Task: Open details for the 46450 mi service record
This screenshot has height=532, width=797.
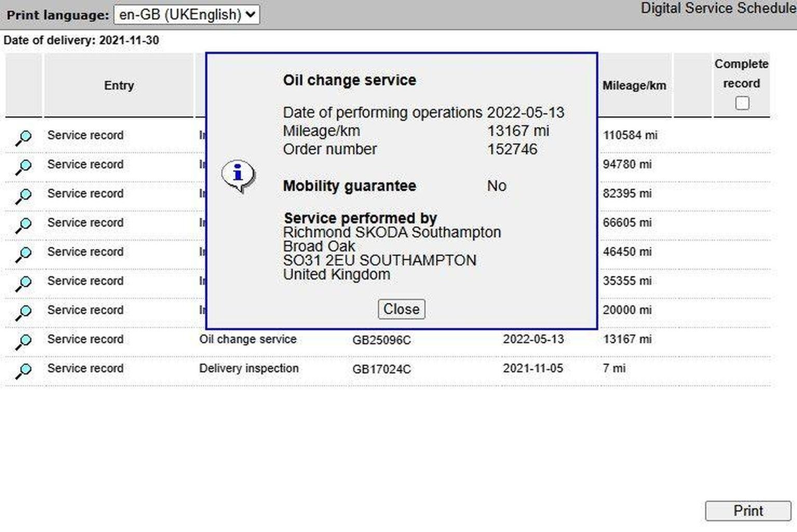Action: (x=23, y=254)
